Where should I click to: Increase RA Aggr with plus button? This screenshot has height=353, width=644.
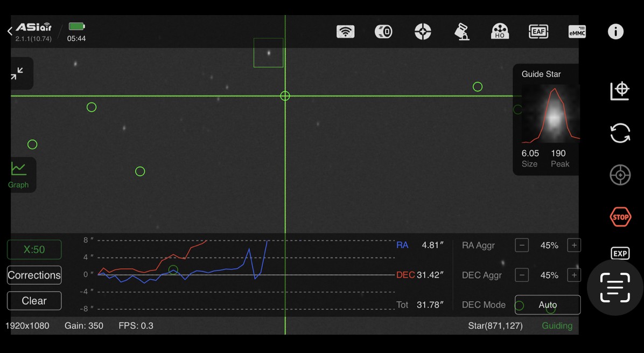pos(574,245)
